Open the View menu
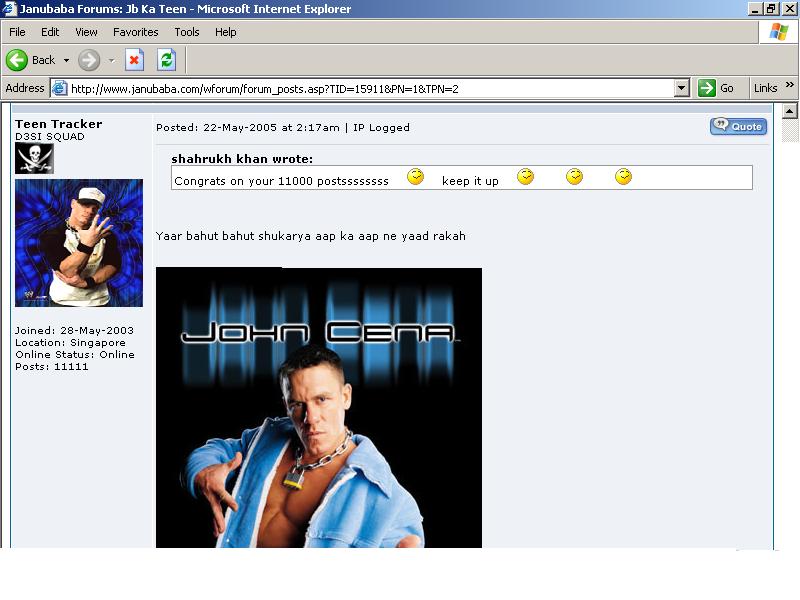This screenshot has height=600, width=800. 86,32
